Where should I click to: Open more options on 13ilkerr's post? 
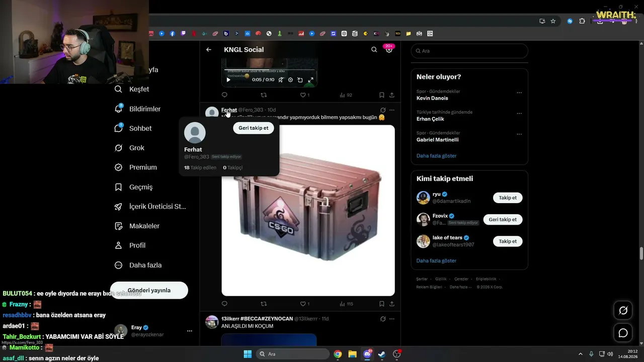tap(392, 319)
